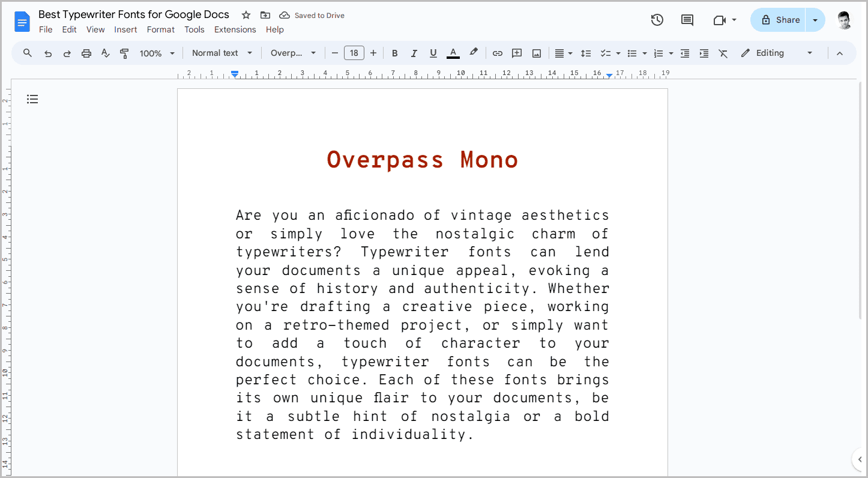Viewport: 868px width, 478px height.
Task: Toggle italic formatting
Action: coord(414,53)
